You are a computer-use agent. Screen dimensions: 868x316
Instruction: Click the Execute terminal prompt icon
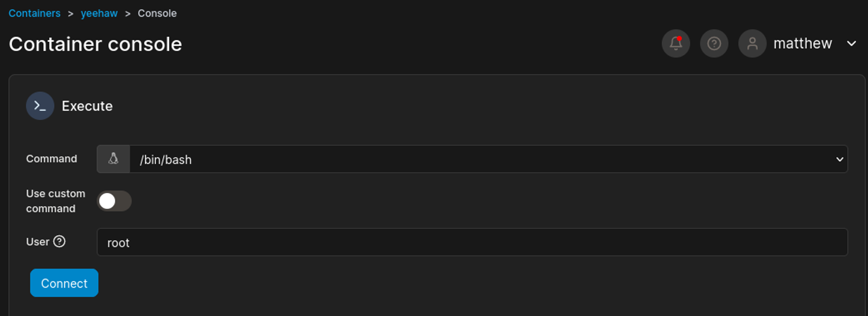[40, 106]
